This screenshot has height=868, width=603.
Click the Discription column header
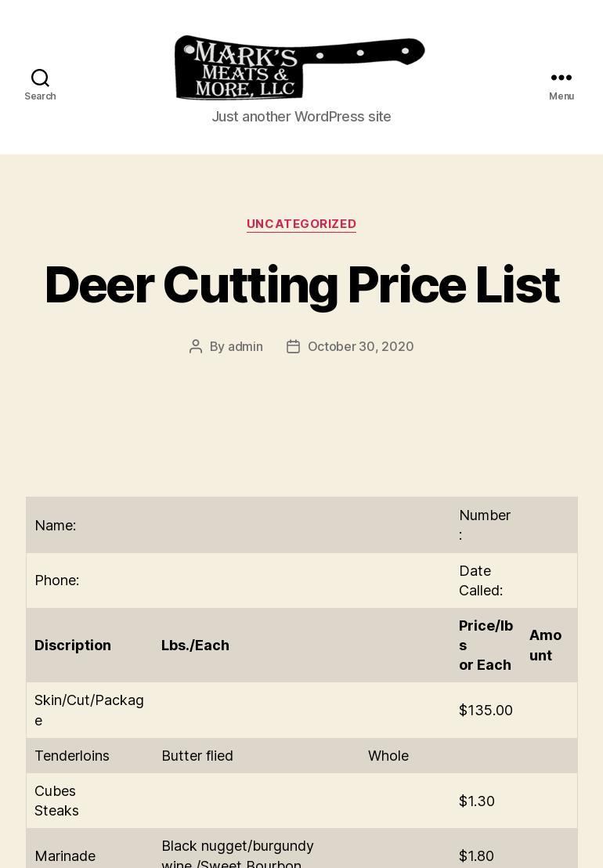click(x=73, y=645)
